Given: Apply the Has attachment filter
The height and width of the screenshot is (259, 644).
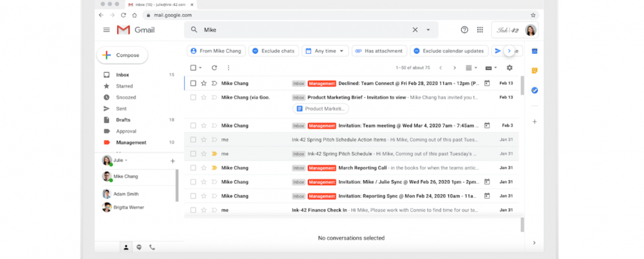Looking at the screenshot, I should coord(379,51).
